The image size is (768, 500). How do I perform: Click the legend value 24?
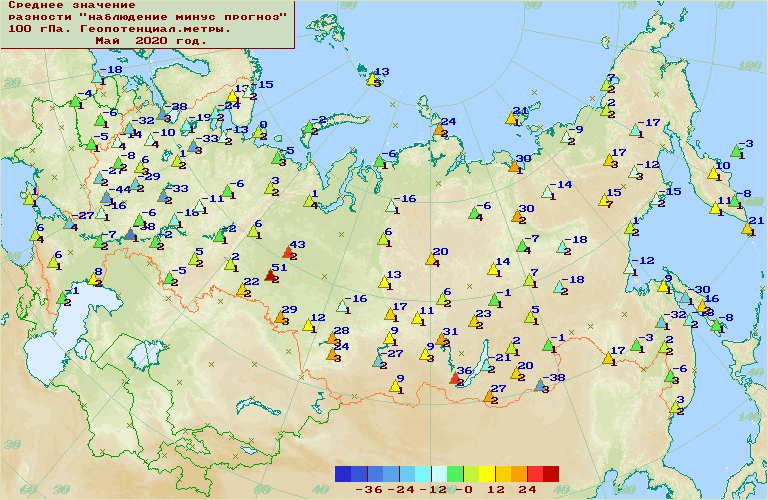click(x=528, y=490)
